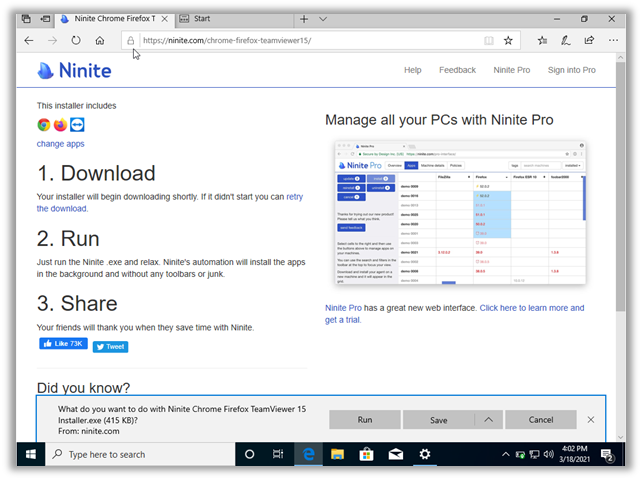The height and width of the screenshot is (480, 642).
Task: Click the browser Back arrow
Action: [29, 41]
